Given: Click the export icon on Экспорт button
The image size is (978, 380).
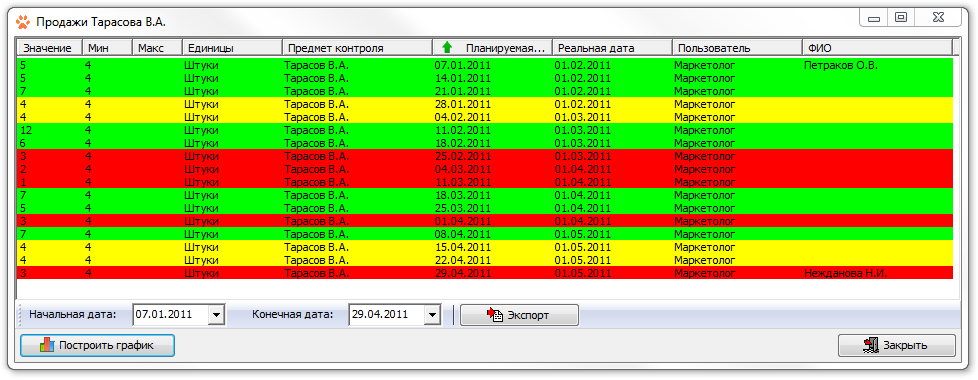Looking at the screenshot, I should [495, 314].
